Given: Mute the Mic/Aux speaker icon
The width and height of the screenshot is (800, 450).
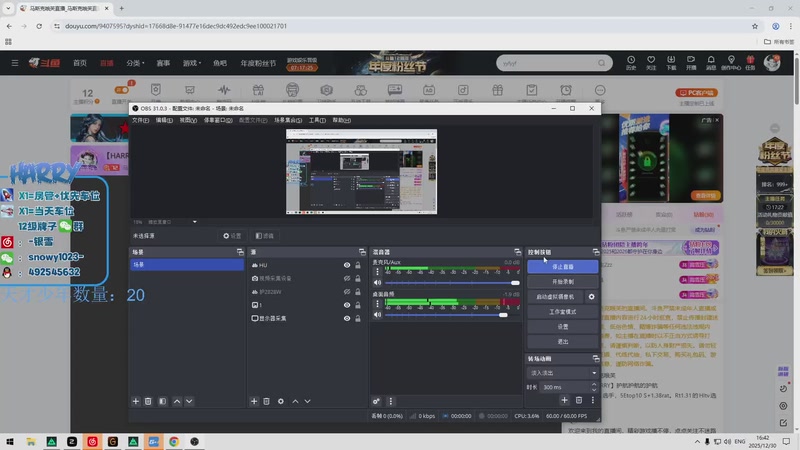Looking at the screenshot, I should pos(378,283).
